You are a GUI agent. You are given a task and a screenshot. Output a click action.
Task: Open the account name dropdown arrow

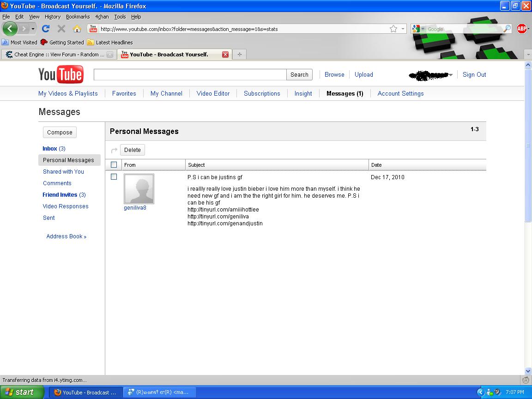(451, 75)
